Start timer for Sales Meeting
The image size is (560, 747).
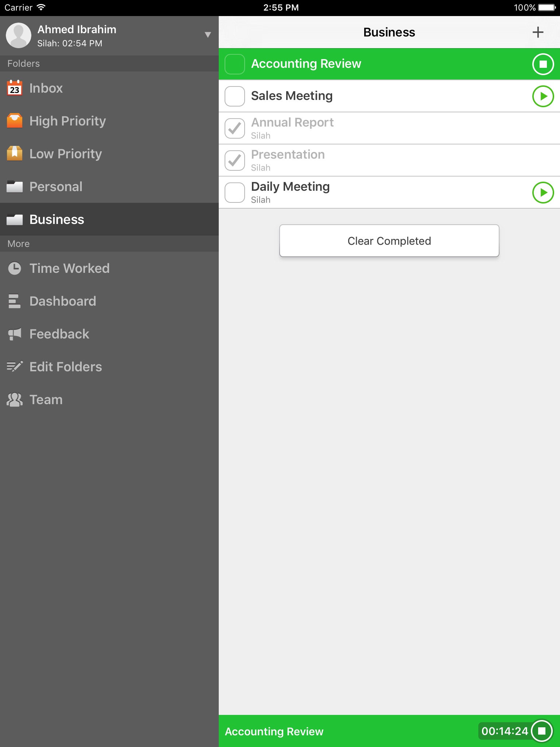[543, 96]
